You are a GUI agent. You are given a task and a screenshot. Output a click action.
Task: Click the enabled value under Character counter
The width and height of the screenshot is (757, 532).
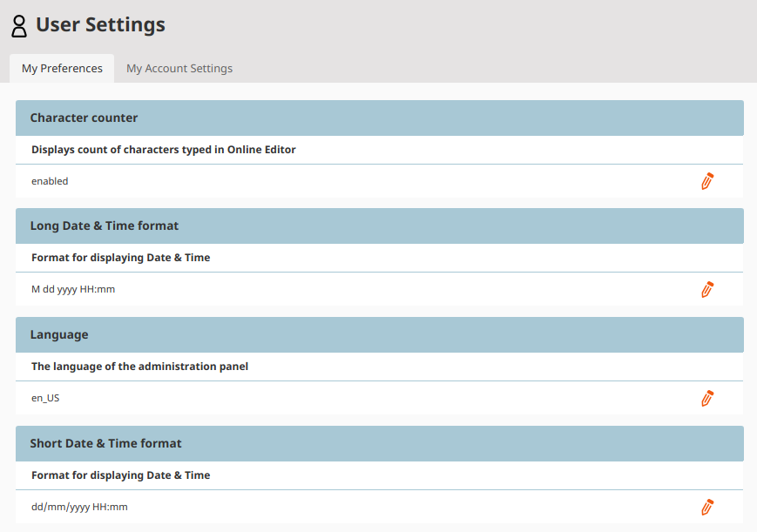click(49, 181)
